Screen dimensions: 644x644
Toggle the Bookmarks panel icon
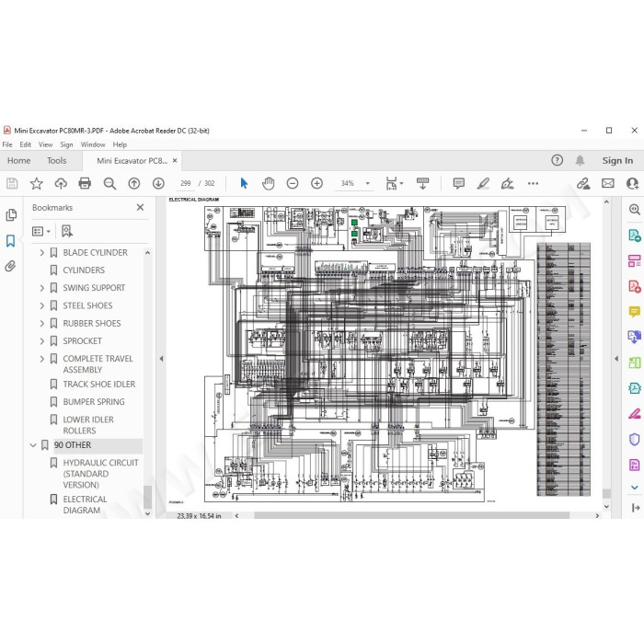pos(11,241)
